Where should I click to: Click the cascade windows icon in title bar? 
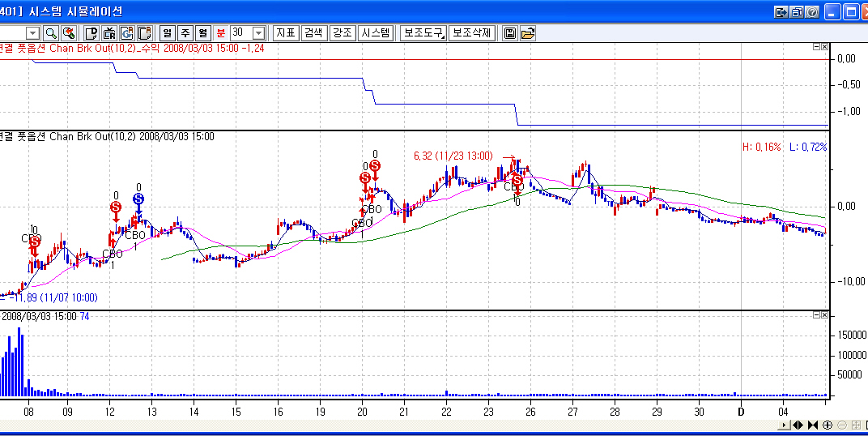coord(797,12)
